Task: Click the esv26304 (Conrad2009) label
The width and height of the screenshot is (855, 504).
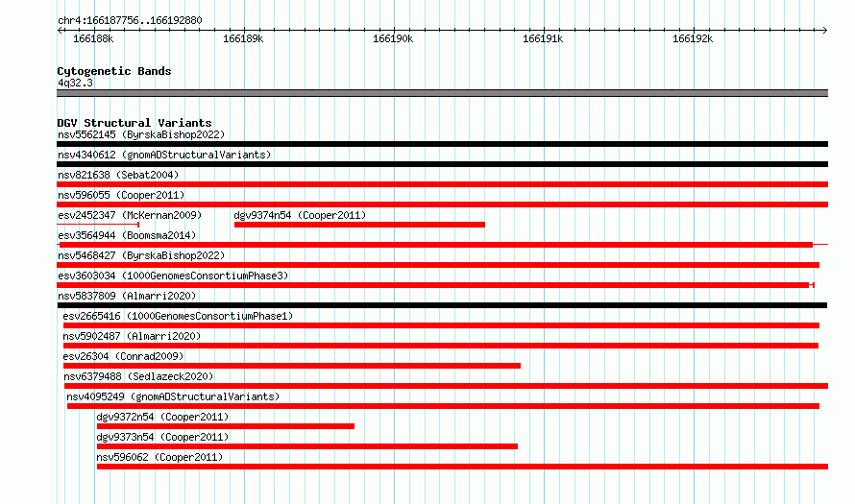Action: coord(123,356)
